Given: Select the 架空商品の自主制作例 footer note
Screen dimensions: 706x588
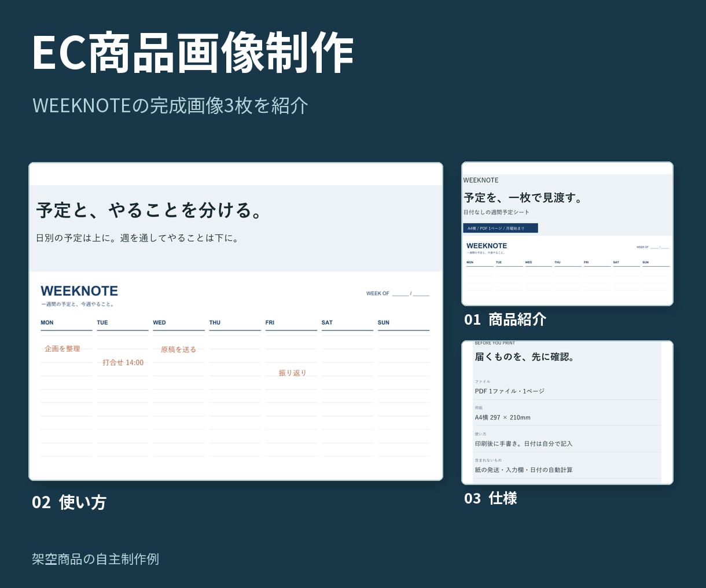Looking at the screenshot, I should click(x=95, y=559).
